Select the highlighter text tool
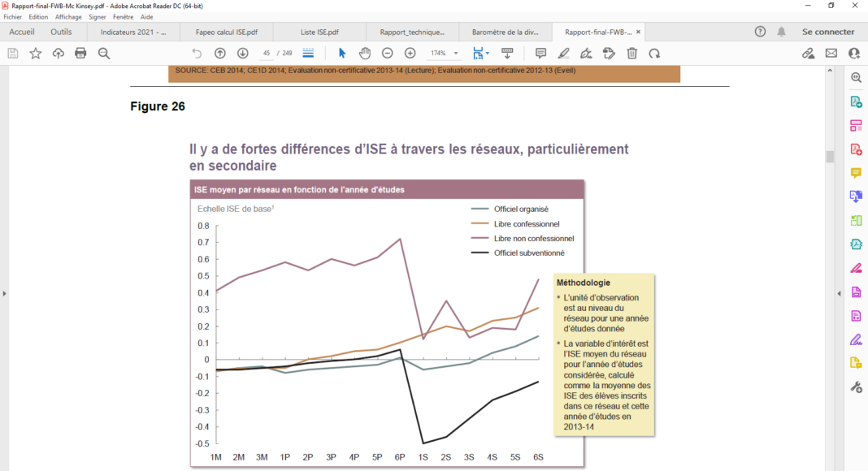Screen dimensions: 868x471 pos(563,53)
